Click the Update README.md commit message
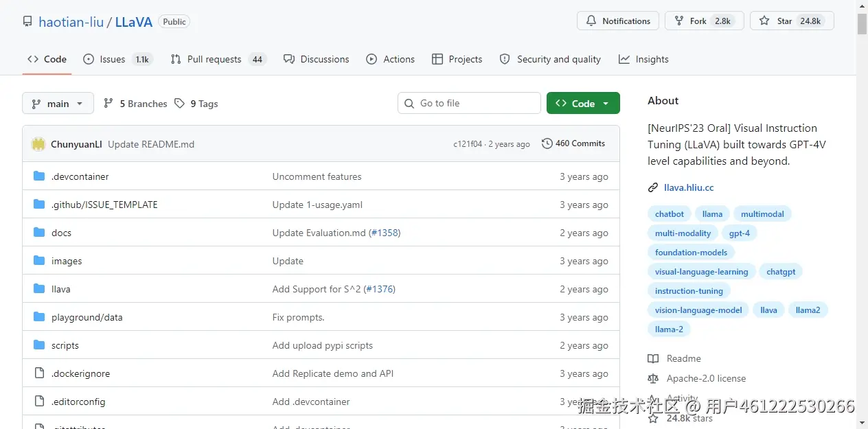Image resolution: width=868 pixels, height=429 pixels. coord(151,144)
